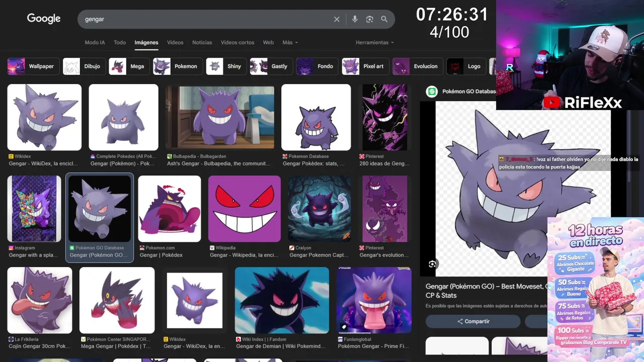Open Gengar | Pokédex title link
The image size is (644, 362).
click(161, 255)
